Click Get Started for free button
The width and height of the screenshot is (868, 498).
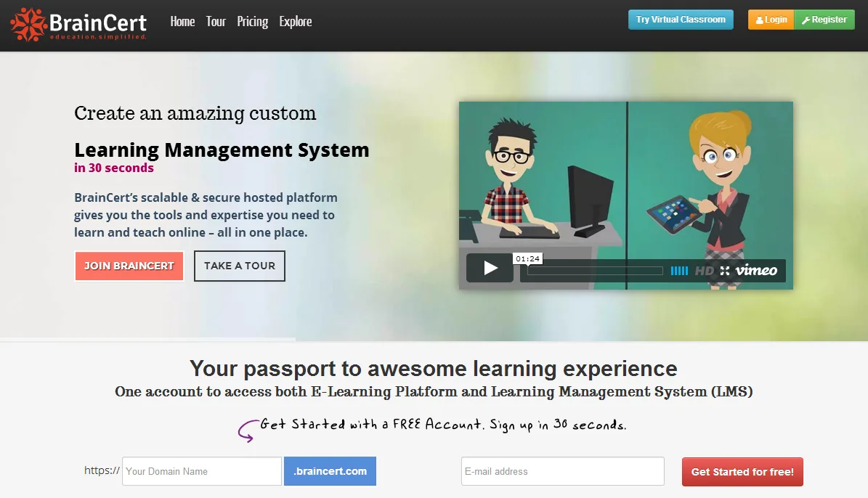(x=742, y=472)
